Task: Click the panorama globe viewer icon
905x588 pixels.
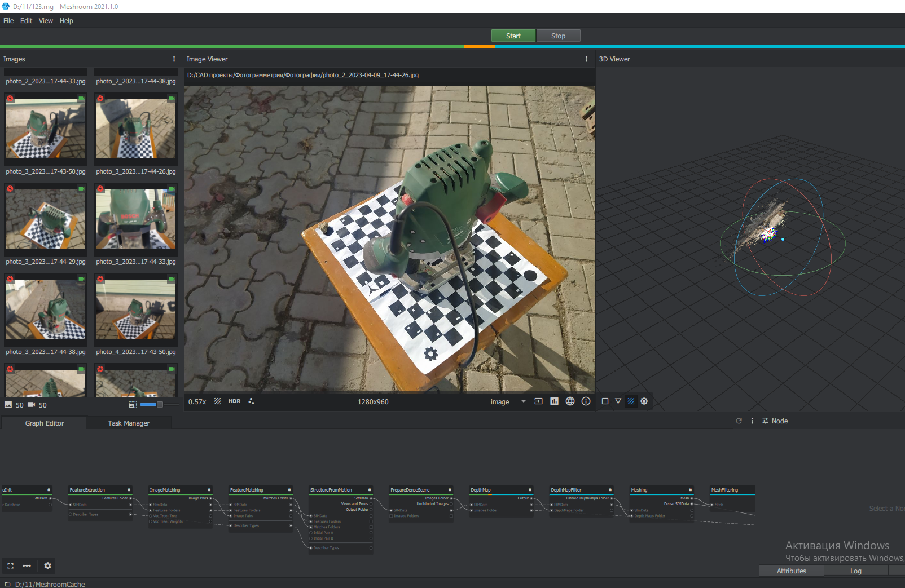Action: click(570, 401)
